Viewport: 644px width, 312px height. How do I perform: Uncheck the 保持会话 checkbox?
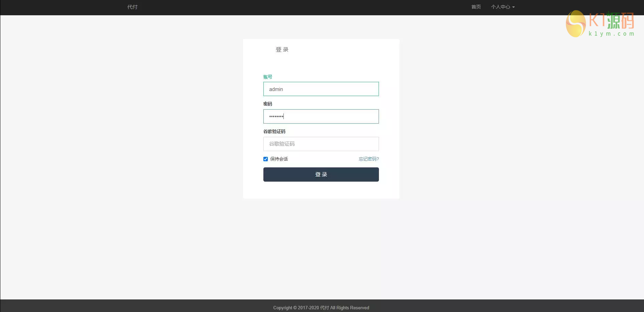265,159
